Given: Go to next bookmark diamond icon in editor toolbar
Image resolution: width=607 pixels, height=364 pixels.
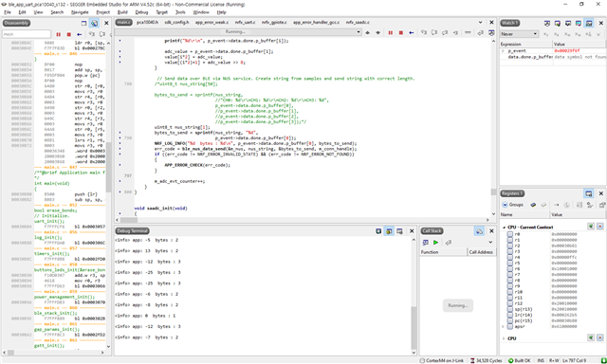Looking at the screenshot, I should click(377, 32).
